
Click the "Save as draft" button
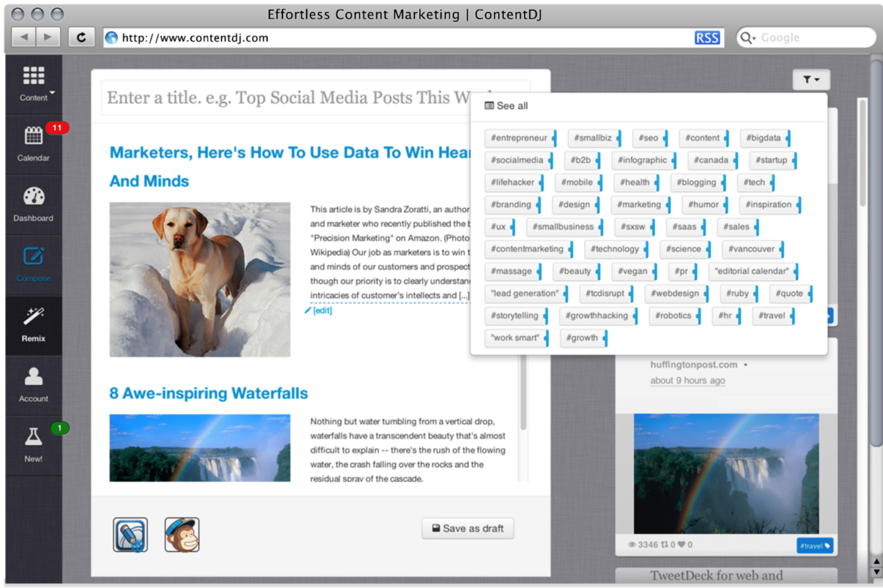(467, 528)
